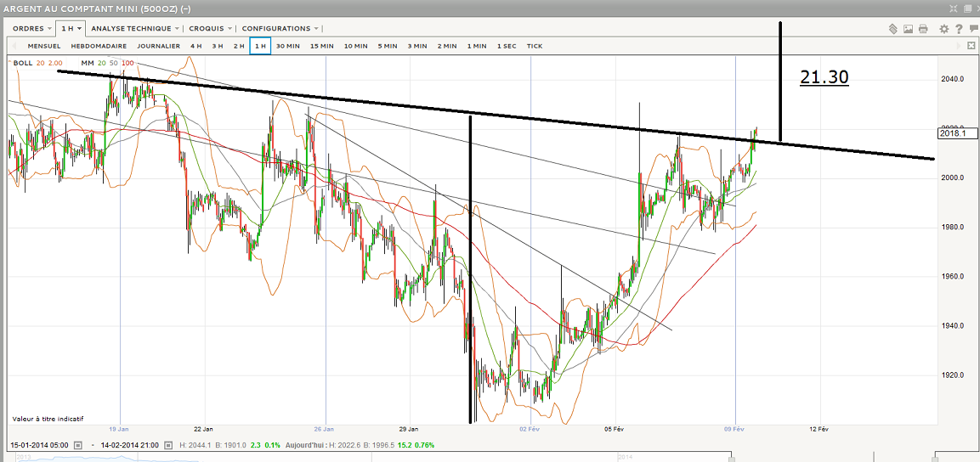Print the chart

tap(923, 29)
